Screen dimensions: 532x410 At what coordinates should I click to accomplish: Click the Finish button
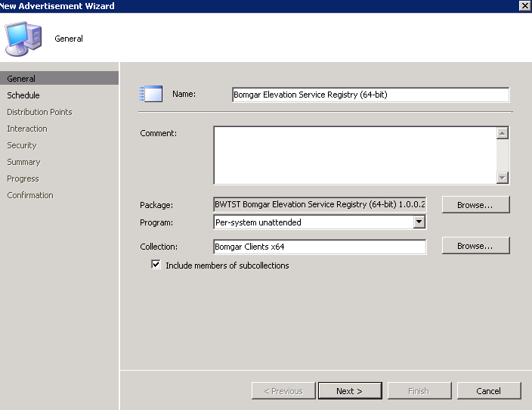419,391
